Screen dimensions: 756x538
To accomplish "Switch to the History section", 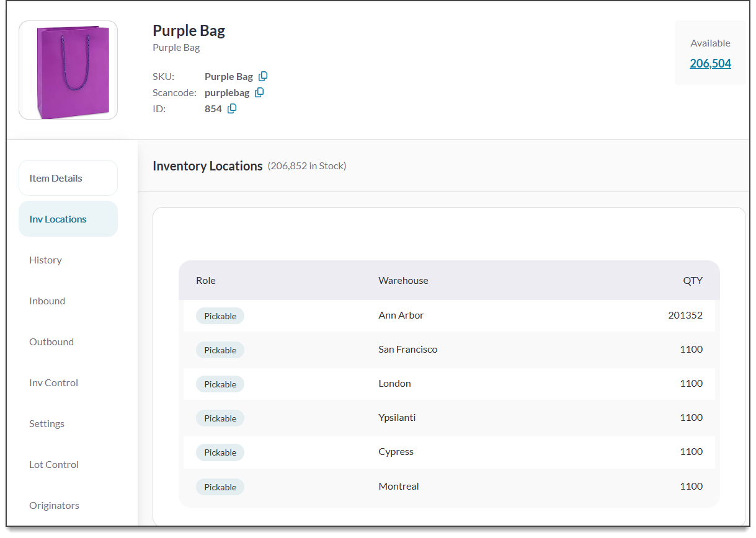I will pos(45,260).
